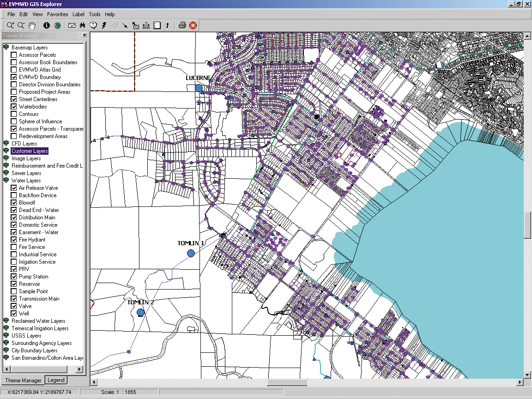Select the Zoom Out magnifier tool

pos(21,25)
